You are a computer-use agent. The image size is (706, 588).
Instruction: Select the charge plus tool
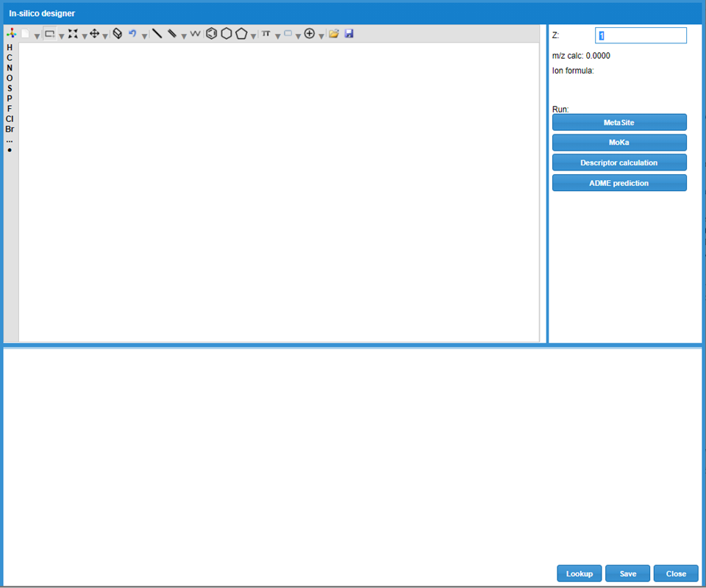[x=308, y=33]
